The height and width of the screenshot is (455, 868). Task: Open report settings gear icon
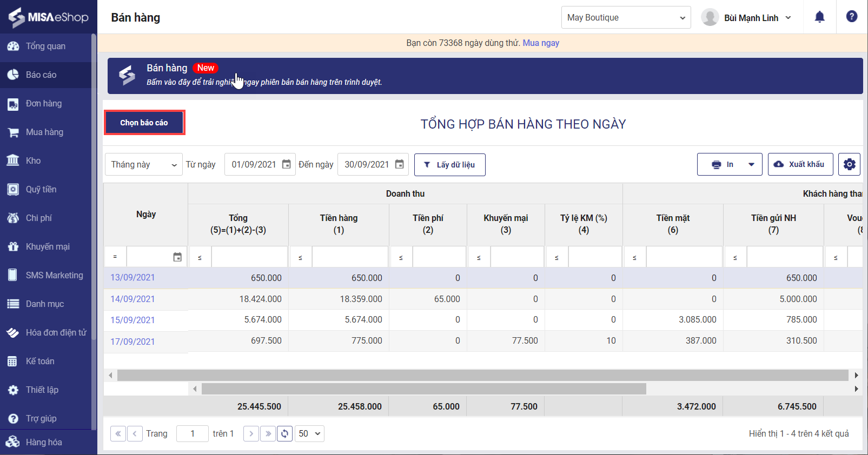(x=849, y=164)
